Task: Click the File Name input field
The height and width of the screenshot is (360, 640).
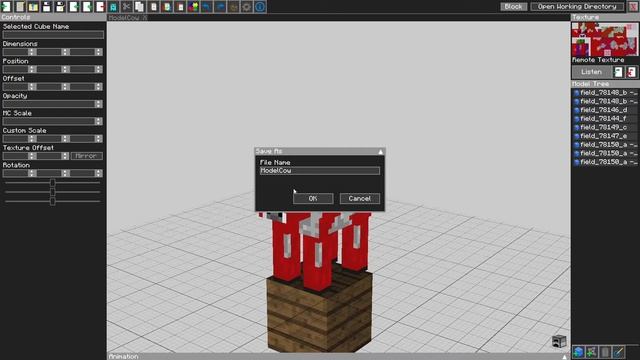Action: point(320,171)
